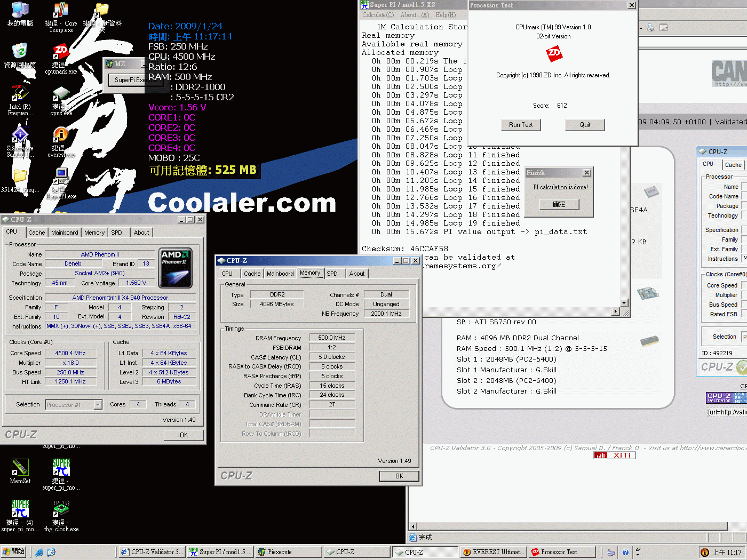Click the Cache tab in web CPU-Z panel
This screenshot has height=560, width=747.
[x=733, y=165]
